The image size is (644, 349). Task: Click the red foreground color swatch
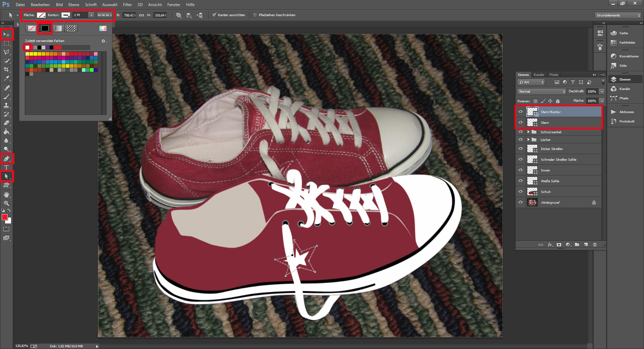[x=5, y=217]
